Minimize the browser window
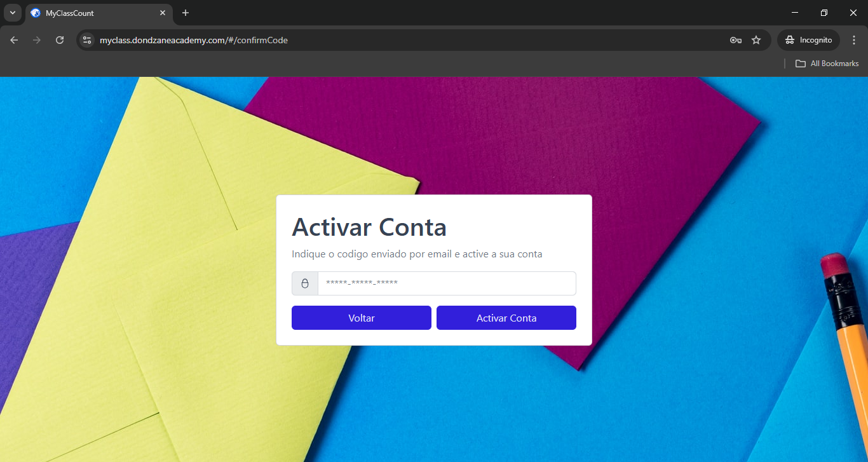 795,13
